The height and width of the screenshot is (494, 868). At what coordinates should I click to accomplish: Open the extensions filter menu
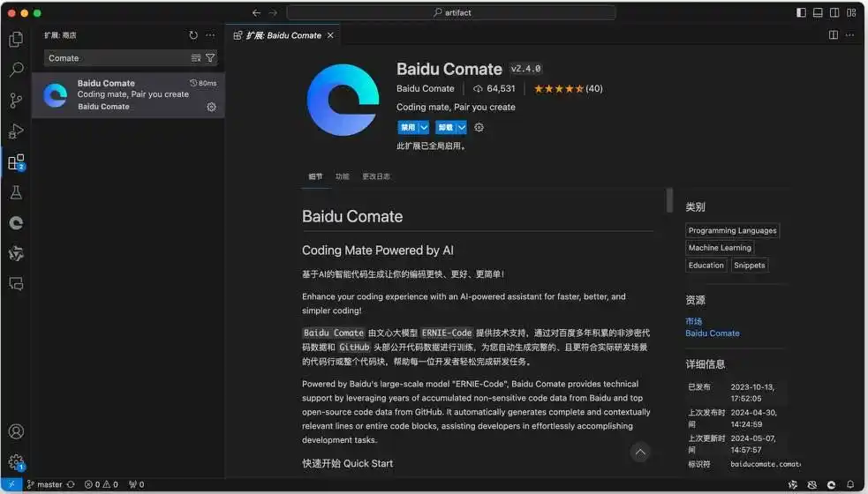[210, 58]
